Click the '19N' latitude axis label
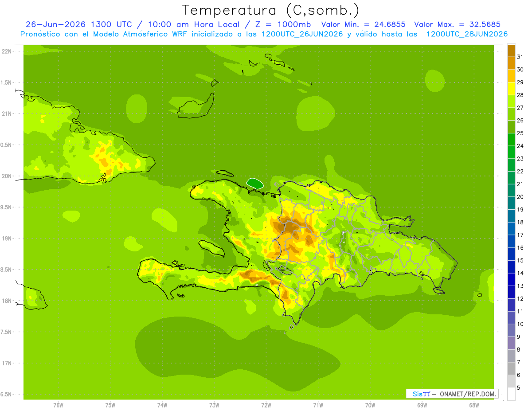The width and height of the screenshot is (532, 411). pyautogui.click(x=8, y=238)
